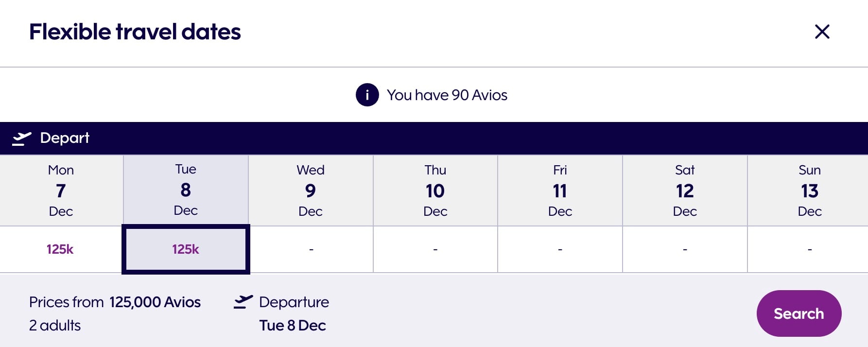The width and height of the screenshot is (868, 347).
Task: Click the 'You have 90 Avios' message
Action: (447, 95)
